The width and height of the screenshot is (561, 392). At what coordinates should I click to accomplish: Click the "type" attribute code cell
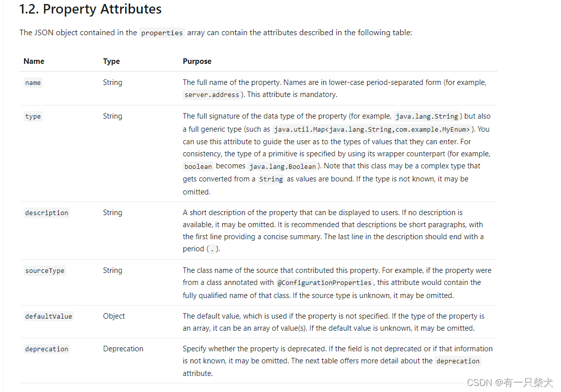coord(33,117)
